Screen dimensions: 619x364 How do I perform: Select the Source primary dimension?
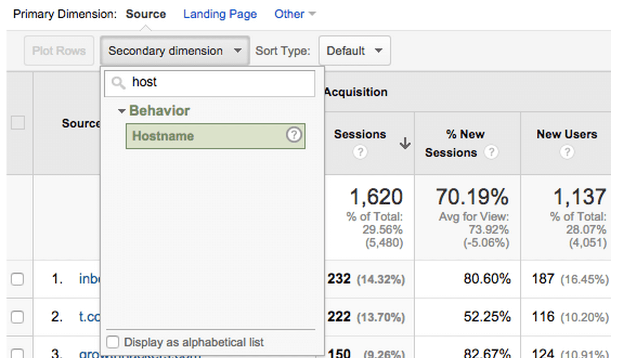[146, 14]
